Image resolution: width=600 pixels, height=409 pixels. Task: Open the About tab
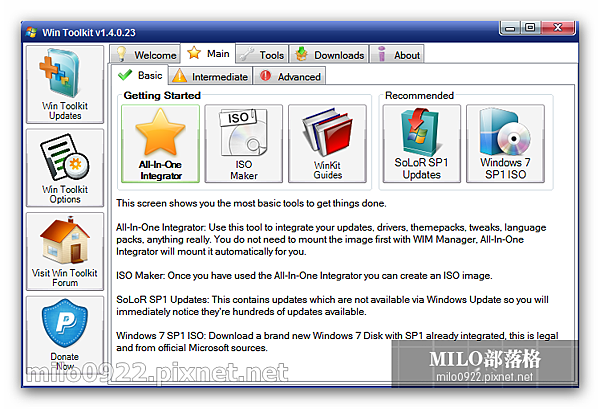[x=397, y=55]
